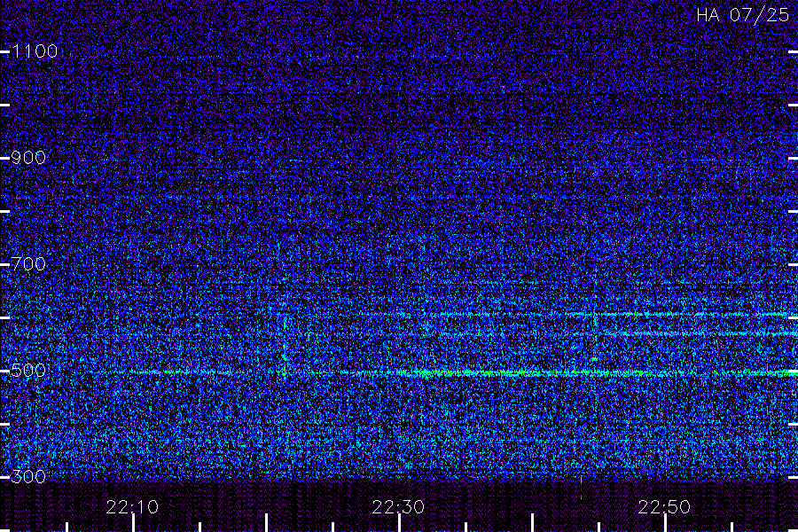
Task: Click the 500 frequency axis label
Action: pyautogui.click(x=28, y=371)
